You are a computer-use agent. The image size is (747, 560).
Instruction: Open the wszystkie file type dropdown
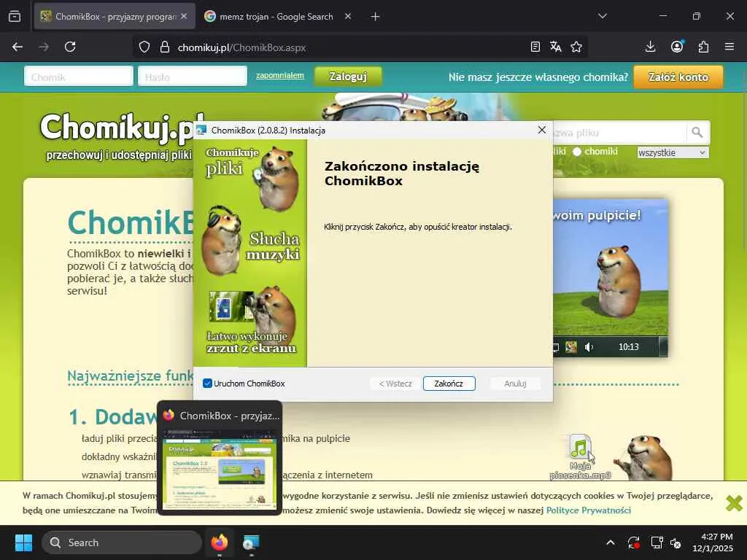[672, 152]
